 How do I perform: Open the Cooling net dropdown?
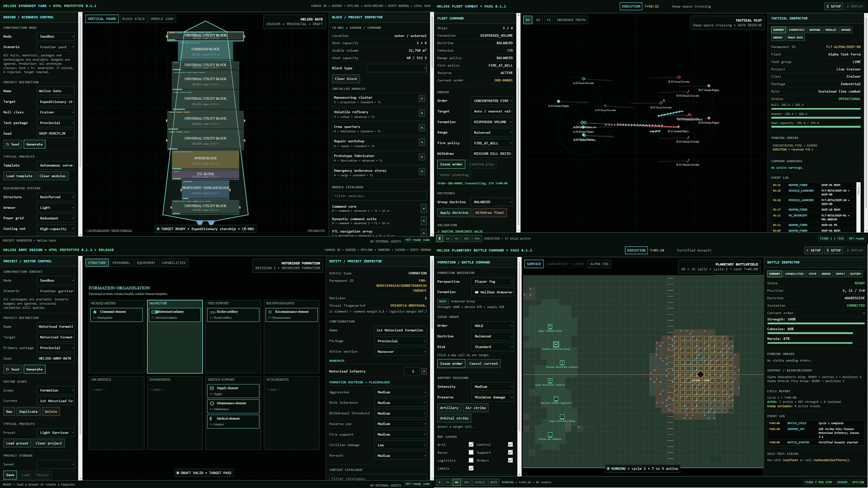point(56,229)
